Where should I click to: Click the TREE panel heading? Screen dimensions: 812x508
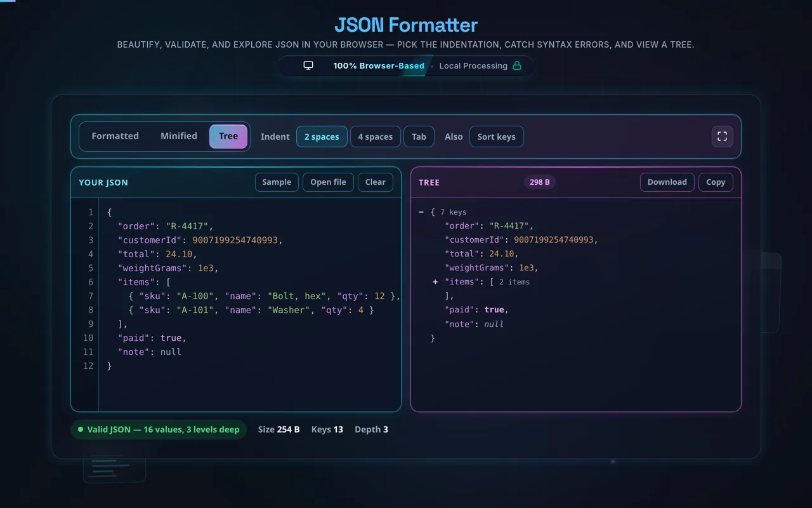click(429, 182)
